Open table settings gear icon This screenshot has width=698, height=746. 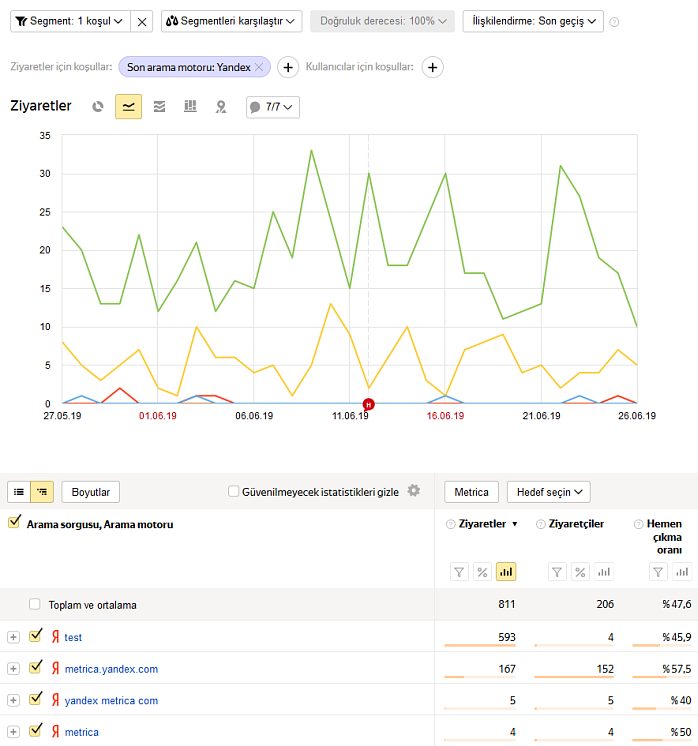coord(413,491)
